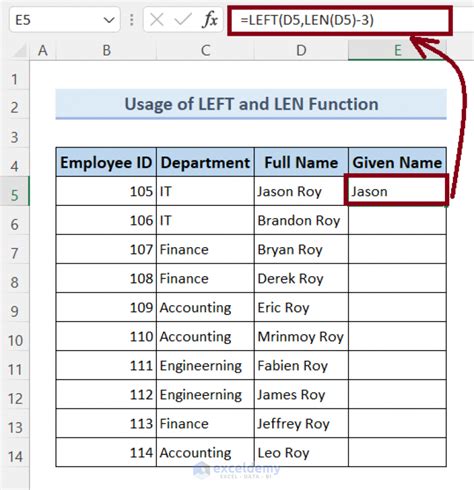This screenshot has height=490, width=474.
Task: Select column D header
Action: pos(301,51)
